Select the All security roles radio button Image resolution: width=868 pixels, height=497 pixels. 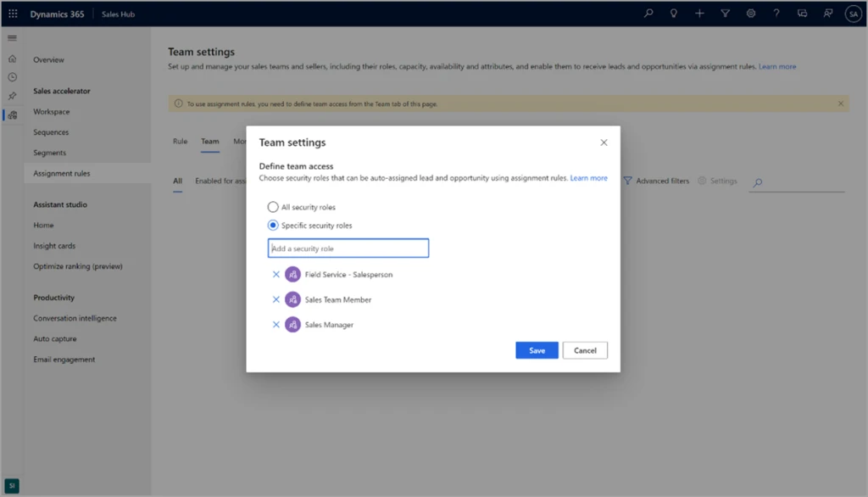tap(272, 206)
